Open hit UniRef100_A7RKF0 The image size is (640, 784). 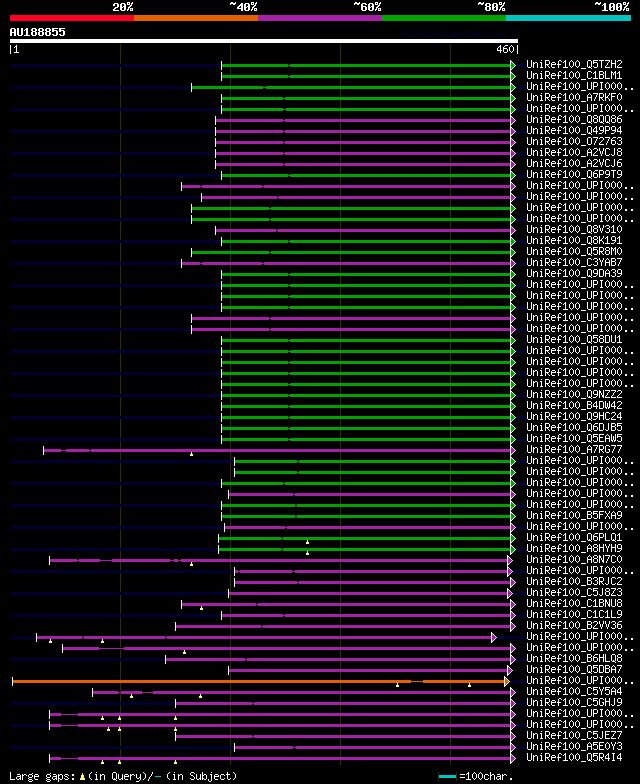pos(574,97)
